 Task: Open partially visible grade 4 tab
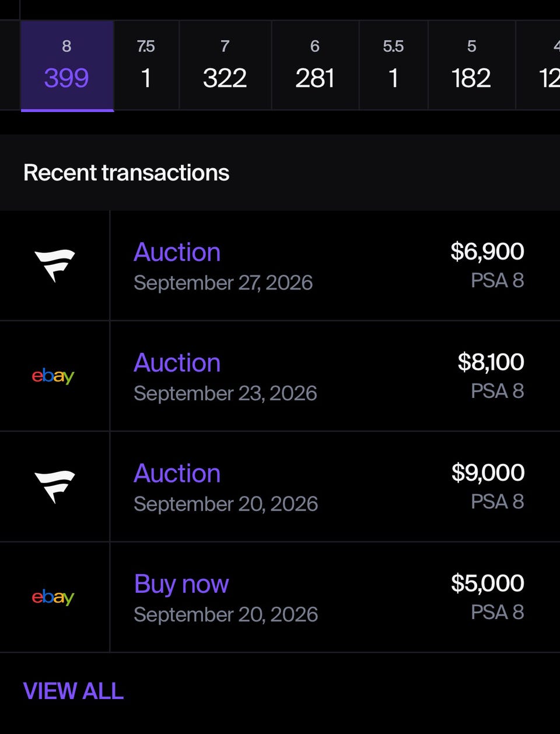[x=538, y=66]
